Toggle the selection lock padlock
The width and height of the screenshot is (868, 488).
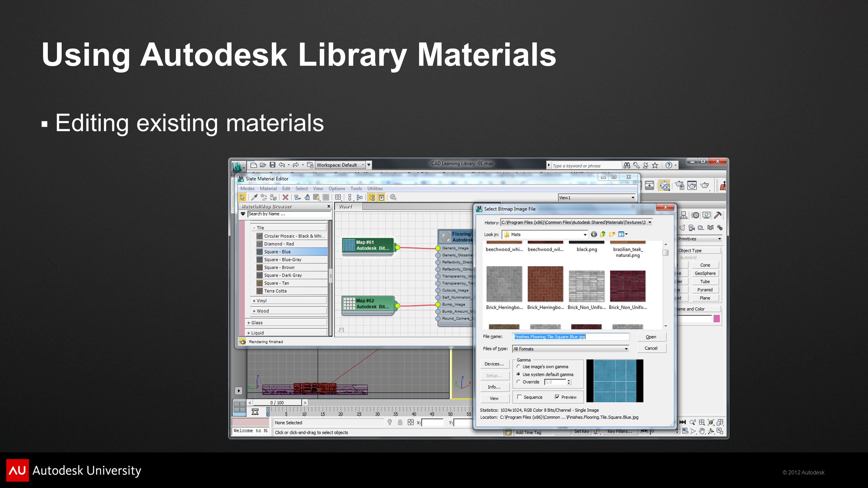point(400,422)
